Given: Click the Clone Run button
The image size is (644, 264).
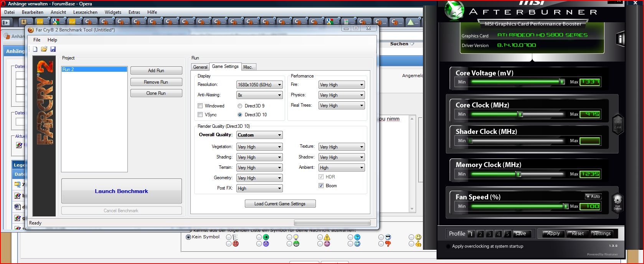Looking at the screenshot, I should (156, 93).
